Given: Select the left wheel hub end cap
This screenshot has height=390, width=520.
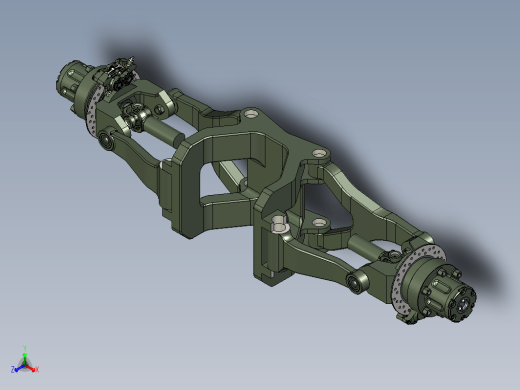Looking at the screenshot, I should [68, 80].
